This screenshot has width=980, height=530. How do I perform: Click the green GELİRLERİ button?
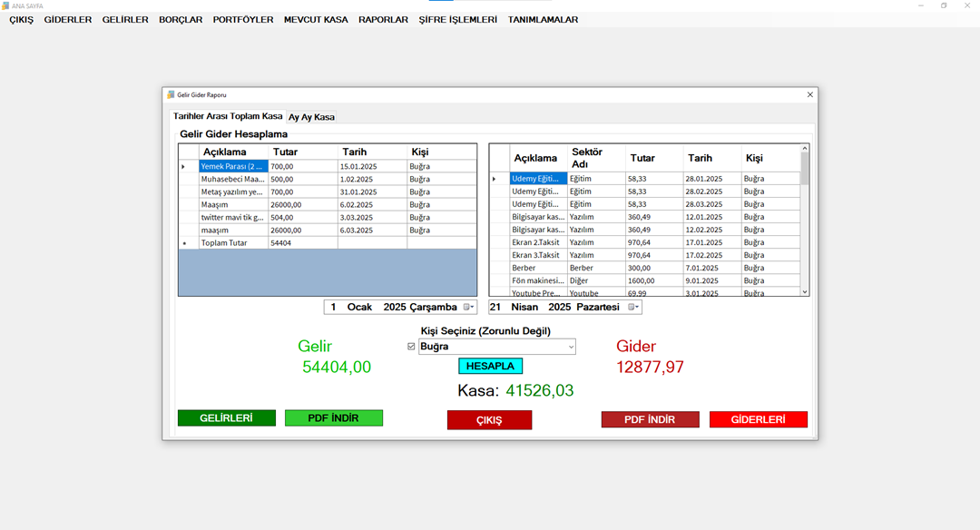226,418
